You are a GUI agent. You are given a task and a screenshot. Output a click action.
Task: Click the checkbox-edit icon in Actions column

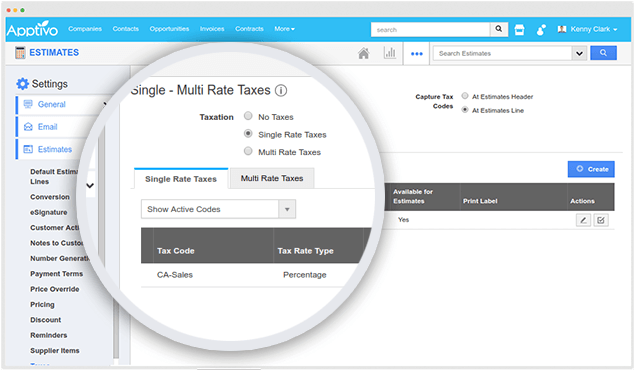point(601,220)
